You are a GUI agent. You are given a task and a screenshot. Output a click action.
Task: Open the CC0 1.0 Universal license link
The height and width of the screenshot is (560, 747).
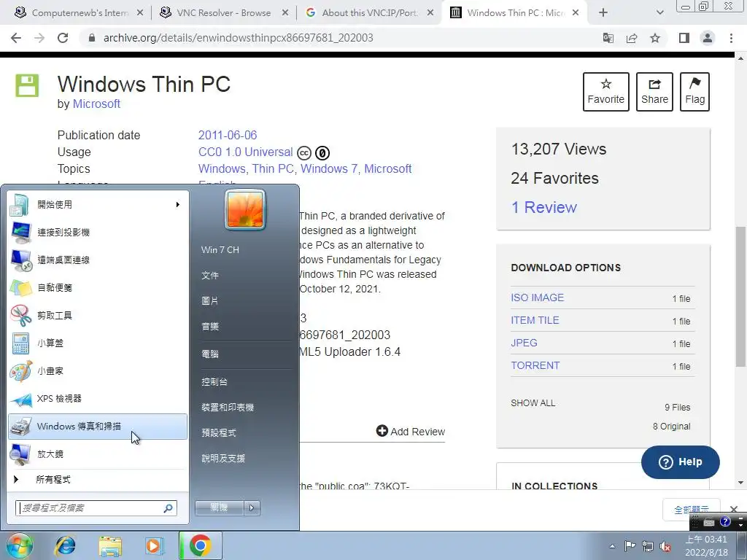click(245, 152)
